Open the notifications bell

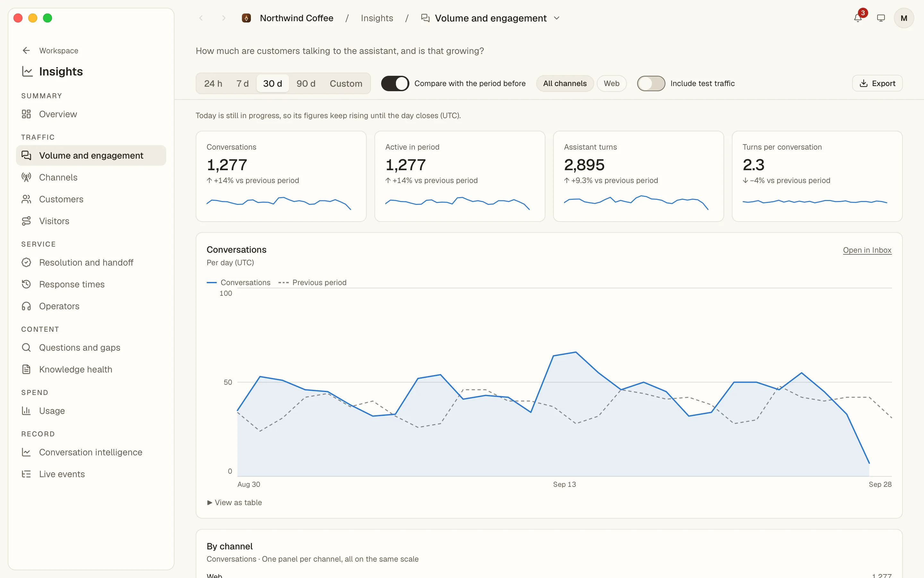tap(858, 18)
